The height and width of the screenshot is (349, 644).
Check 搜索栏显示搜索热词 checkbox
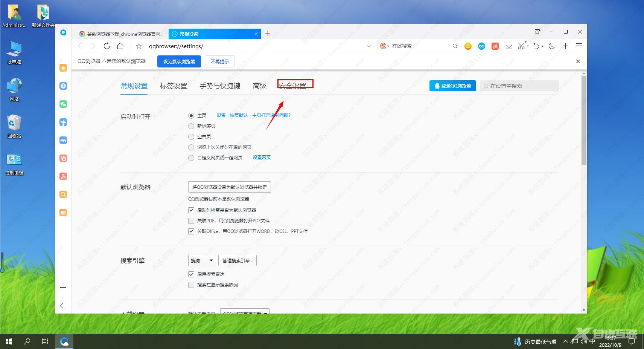(x=191, y=285)
